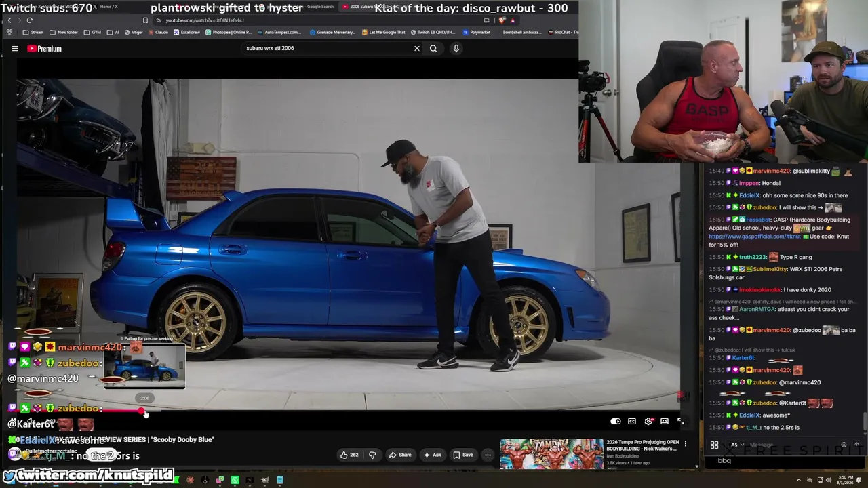Open the gaspofficial.com/#knut link in chat

point(755,237)
